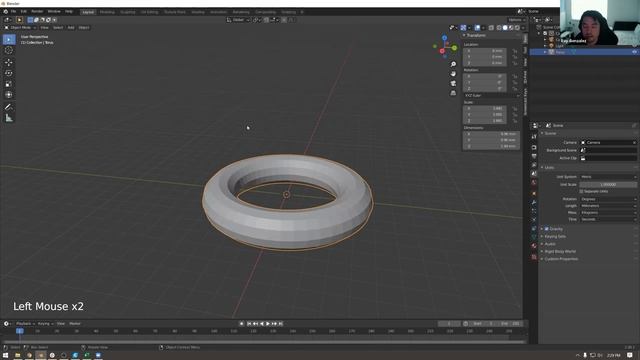Open Texture properties tab icon
The width and height of the screenshot is (640, 360).
coord(534,257)
